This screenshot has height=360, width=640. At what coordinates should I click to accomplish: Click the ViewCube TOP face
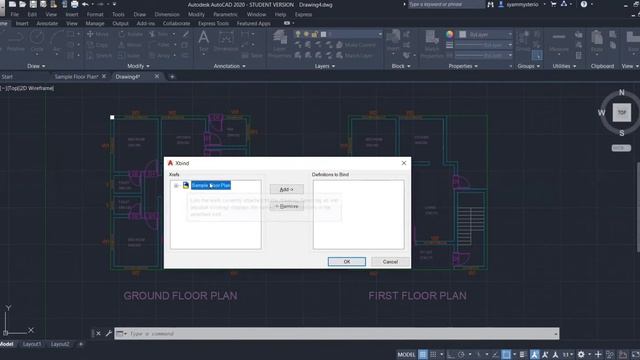tap(622, 112)
